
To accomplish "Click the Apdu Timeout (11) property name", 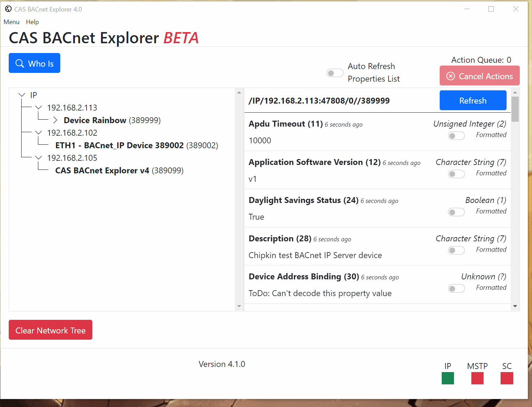I will pyautogui.click(x=286, y=124).
